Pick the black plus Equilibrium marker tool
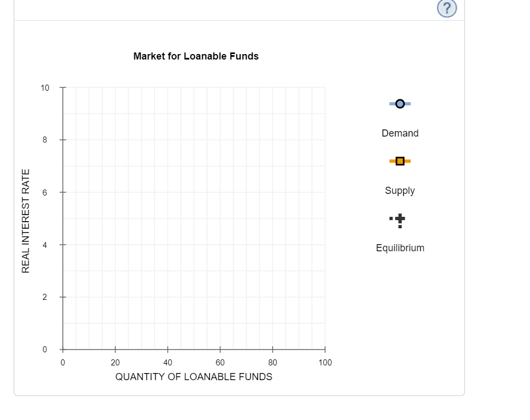 (x=398, y=221)
